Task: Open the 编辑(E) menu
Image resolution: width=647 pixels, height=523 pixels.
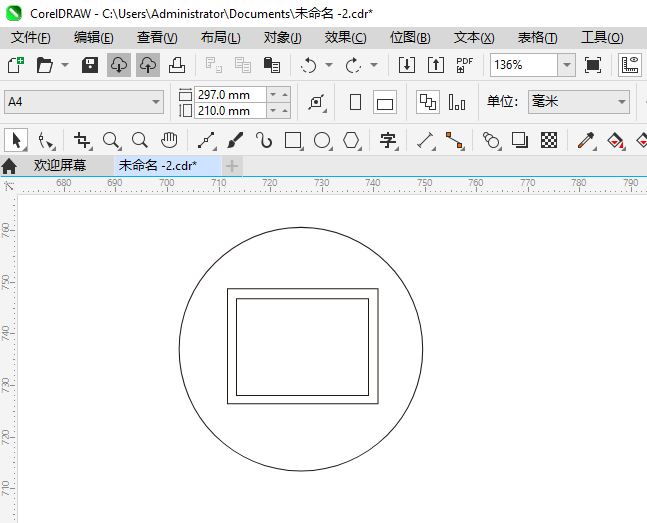Action: [x=94, y=38]
